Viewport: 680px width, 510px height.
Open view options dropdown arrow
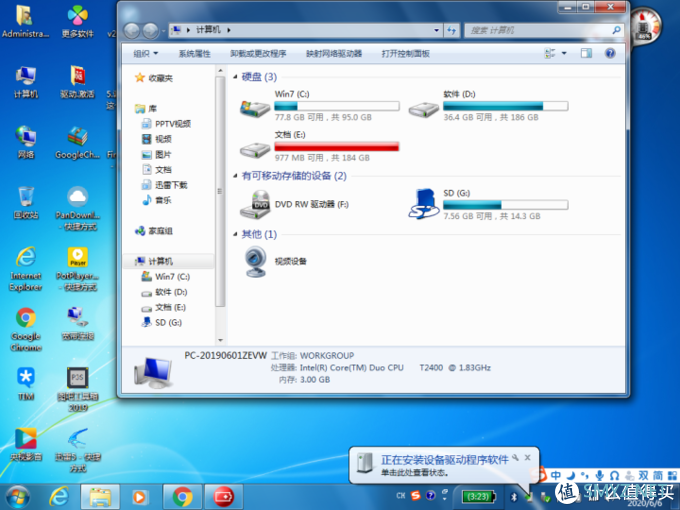pos(564,53)
